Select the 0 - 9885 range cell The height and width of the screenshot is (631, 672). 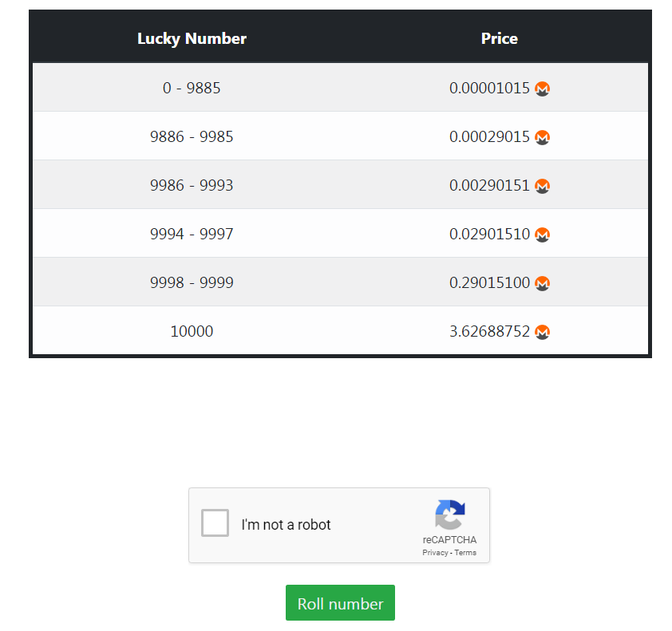coord(192,88)
